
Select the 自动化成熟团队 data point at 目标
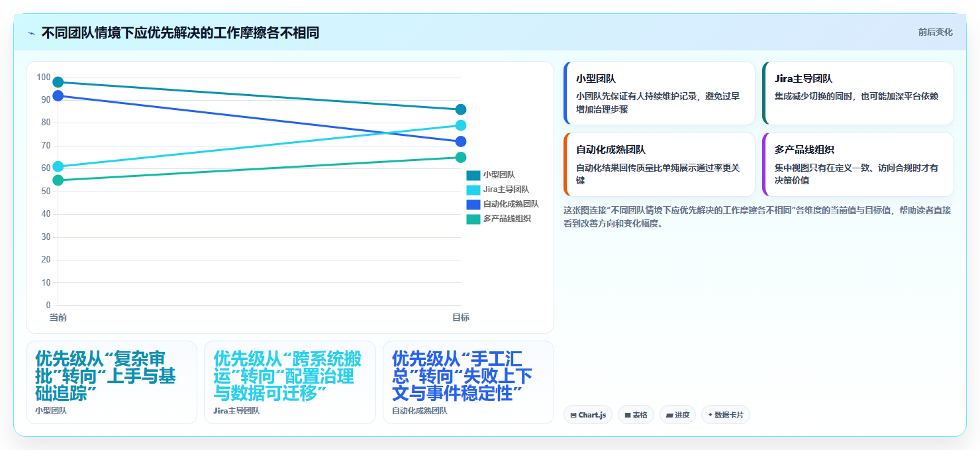point(461,141)
